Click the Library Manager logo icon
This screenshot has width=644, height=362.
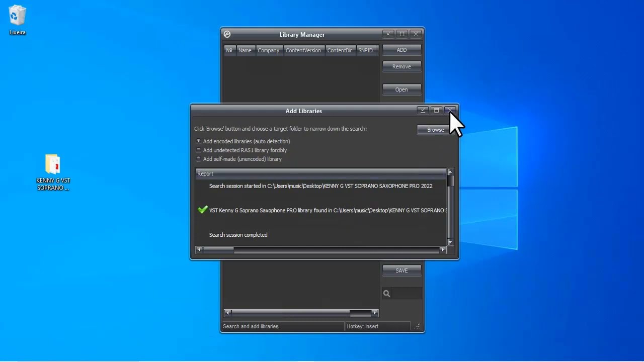click(227, 34)
